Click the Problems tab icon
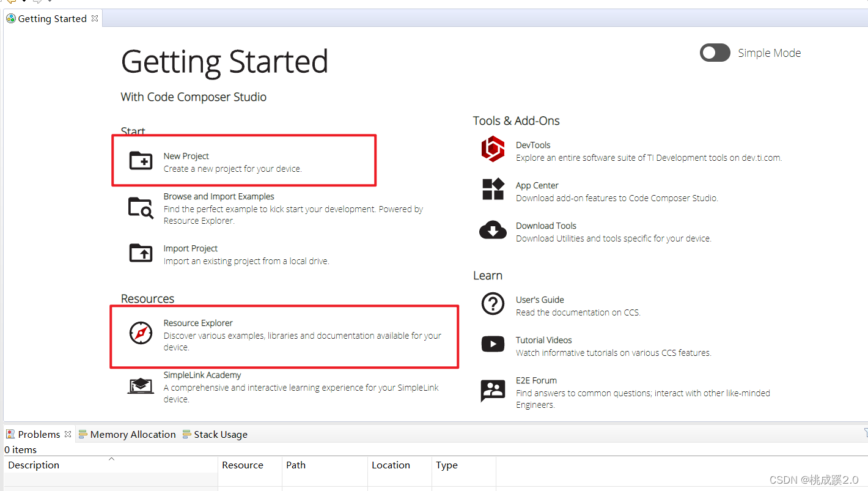 (10, 434)
